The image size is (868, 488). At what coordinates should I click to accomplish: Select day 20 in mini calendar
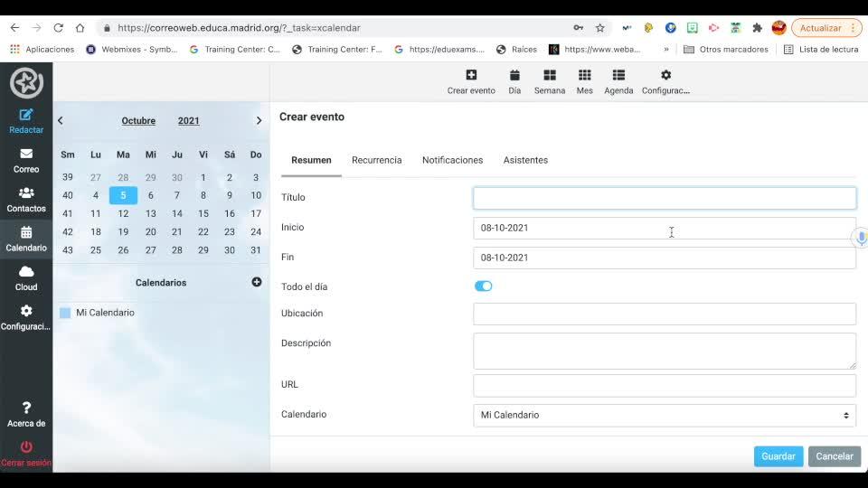[x=151, y=232]
